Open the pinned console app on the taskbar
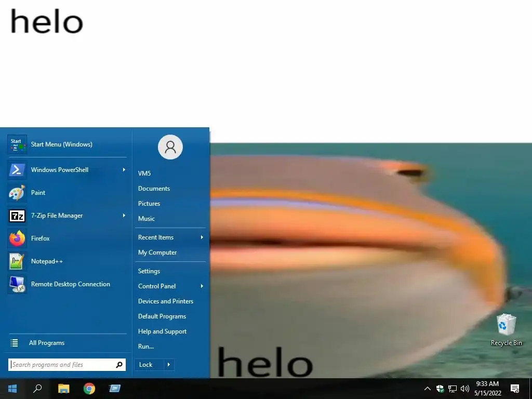Viewport: 532px width, 399px height. coord(115,389)
